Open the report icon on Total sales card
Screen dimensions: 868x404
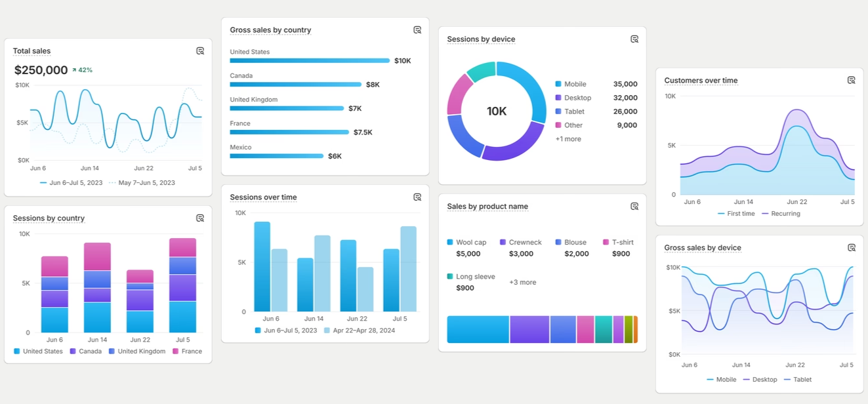[200, 51]
